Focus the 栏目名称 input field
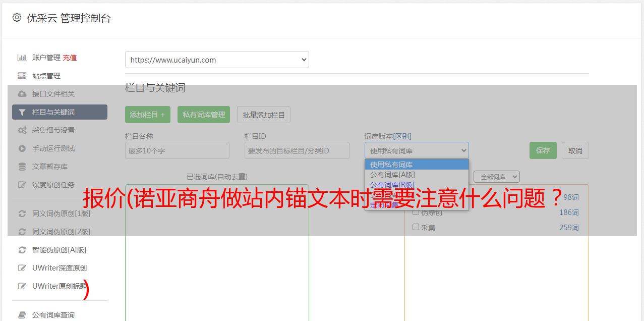Viewport: 644px width, 321px height. pyautogui.click(x=177, y=150)
